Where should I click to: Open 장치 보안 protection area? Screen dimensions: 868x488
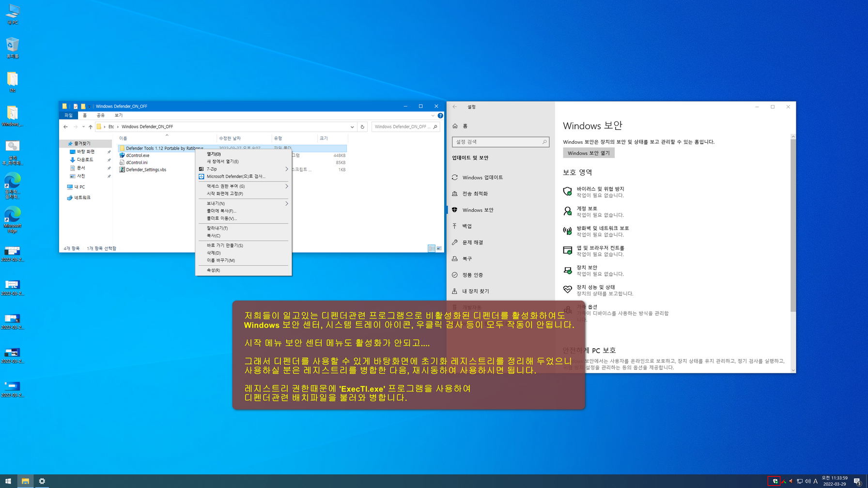tap(594, 271)
